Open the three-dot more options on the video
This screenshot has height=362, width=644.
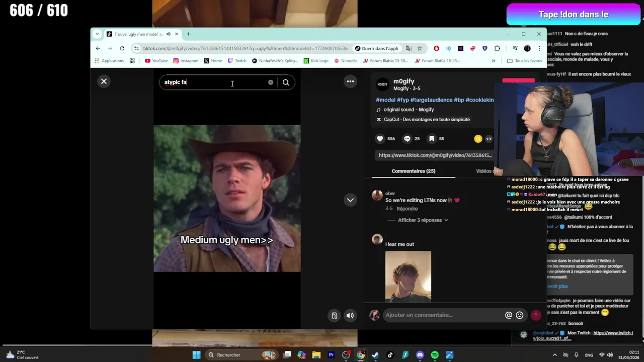point(350,81)
